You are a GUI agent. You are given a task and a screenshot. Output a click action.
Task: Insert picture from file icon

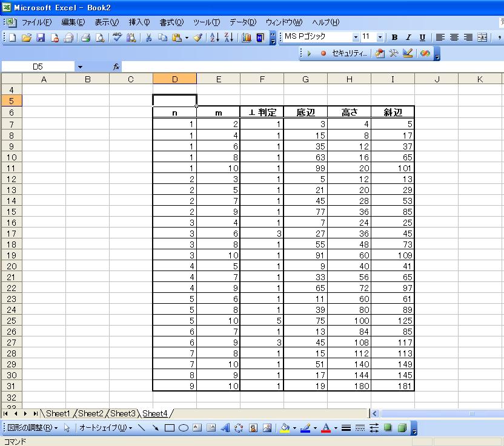click(x=267, y=428)
